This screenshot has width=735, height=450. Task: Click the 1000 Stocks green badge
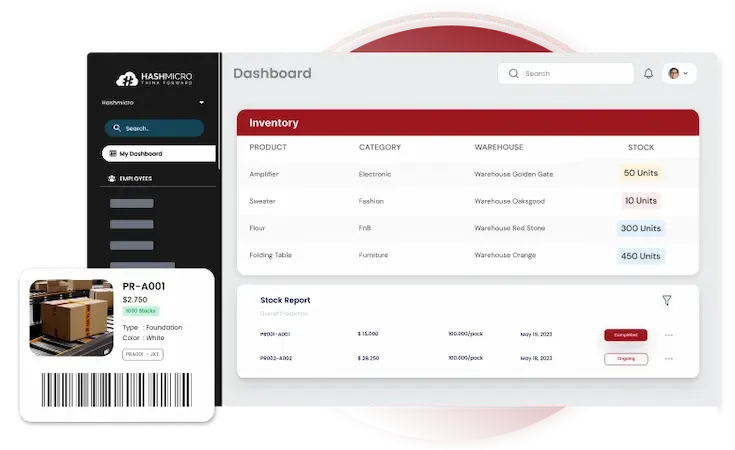(x=141, y=311)
